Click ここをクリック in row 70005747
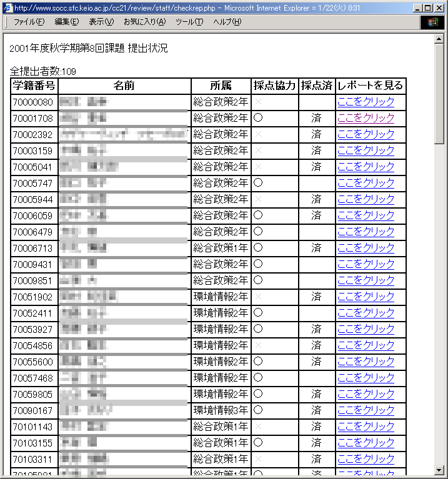The height and width of the screenshot is (479, 448). pos(366,183)
